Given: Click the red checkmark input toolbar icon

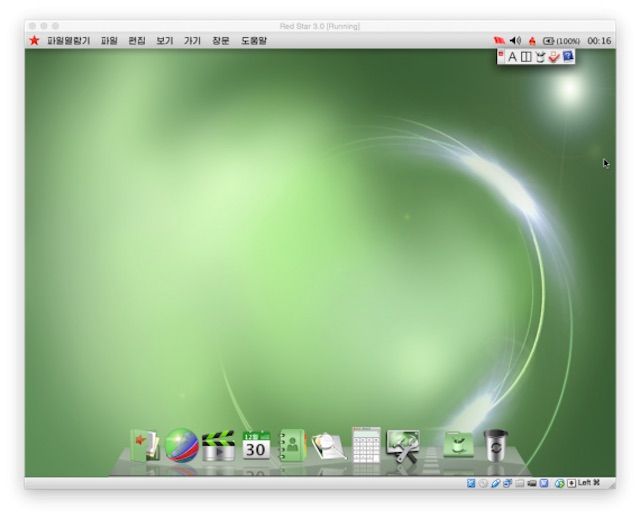Looking at the screenshot, I should pyautogui.click(x=554, y=57).
